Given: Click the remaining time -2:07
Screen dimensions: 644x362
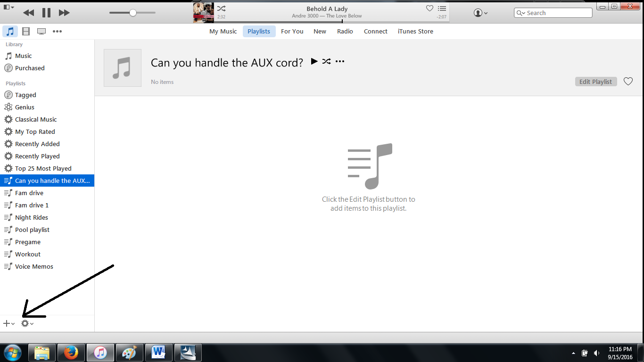Looking at the screenshot, I should point(441,17).
